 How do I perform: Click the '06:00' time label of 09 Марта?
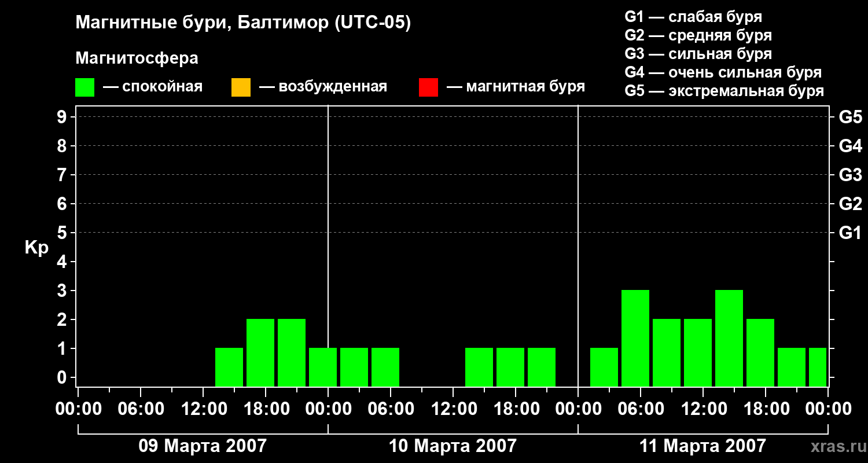tap(141, 409)
